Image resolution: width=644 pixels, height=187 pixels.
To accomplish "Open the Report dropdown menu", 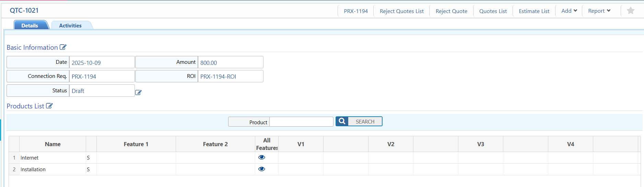I will pos(599,11).
